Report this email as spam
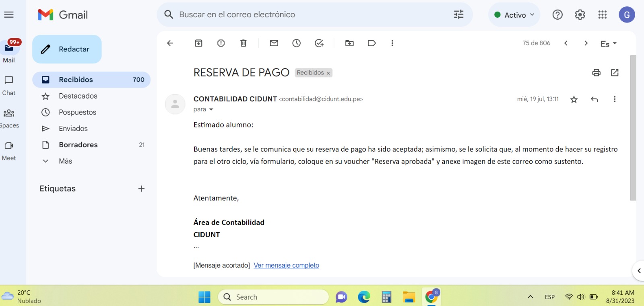Image resolution: width=644 pixels, height=306 pixels. tap(221, 43)
